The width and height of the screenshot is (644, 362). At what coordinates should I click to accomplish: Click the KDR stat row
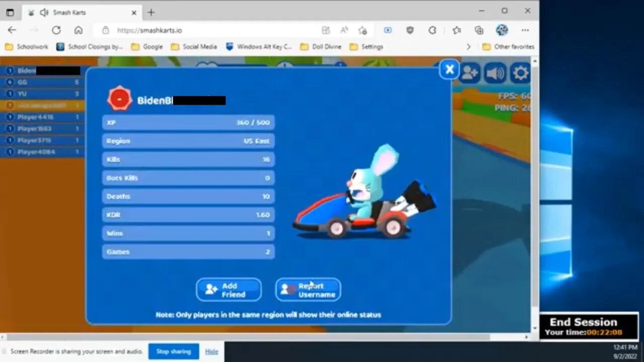pos(188,215)
